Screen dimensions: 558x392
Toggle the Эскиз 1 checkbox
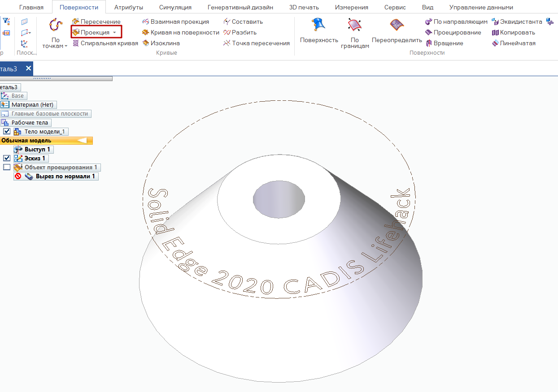(x=7, y=158)
